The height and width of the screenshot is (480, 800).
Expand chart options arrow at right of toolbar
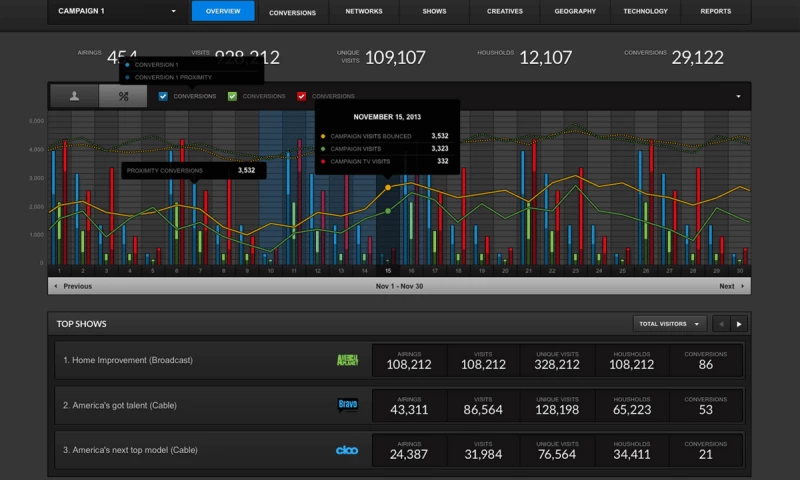738,96
